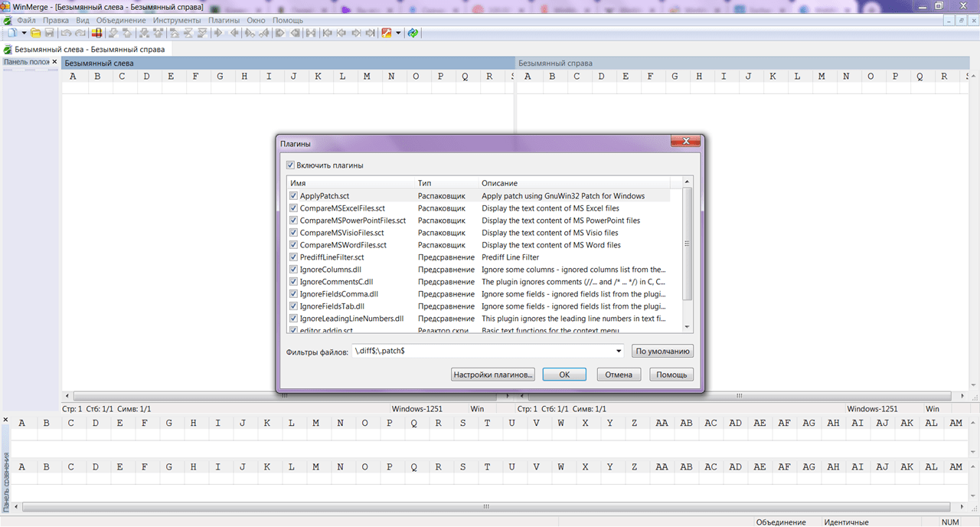This screenshot has height=527, width=980.
Task: Click the Save diskette toolbar icon
Action: click(49, 33)
